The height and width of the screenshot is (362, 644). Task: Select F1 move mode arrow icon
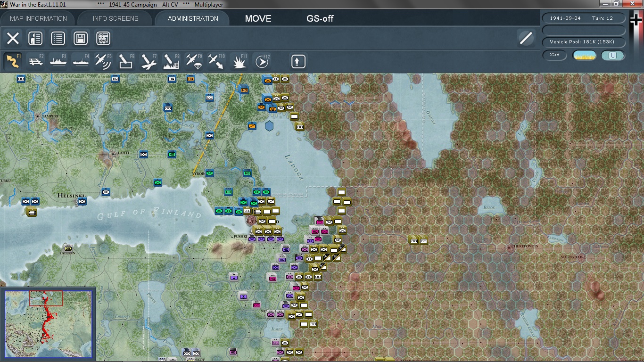pos(13,61)
